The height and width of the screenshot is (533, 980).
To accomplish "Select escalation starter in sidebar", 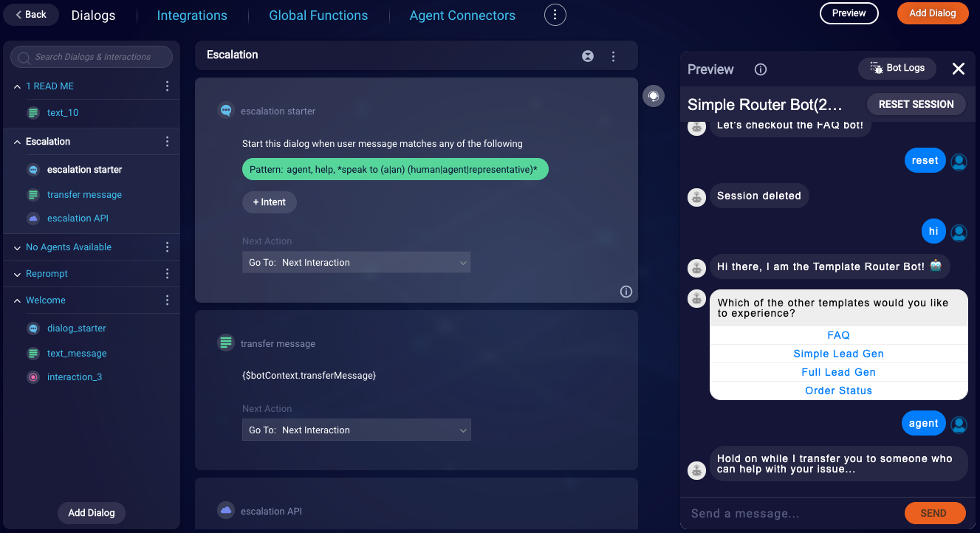I will tap(85, 170).
